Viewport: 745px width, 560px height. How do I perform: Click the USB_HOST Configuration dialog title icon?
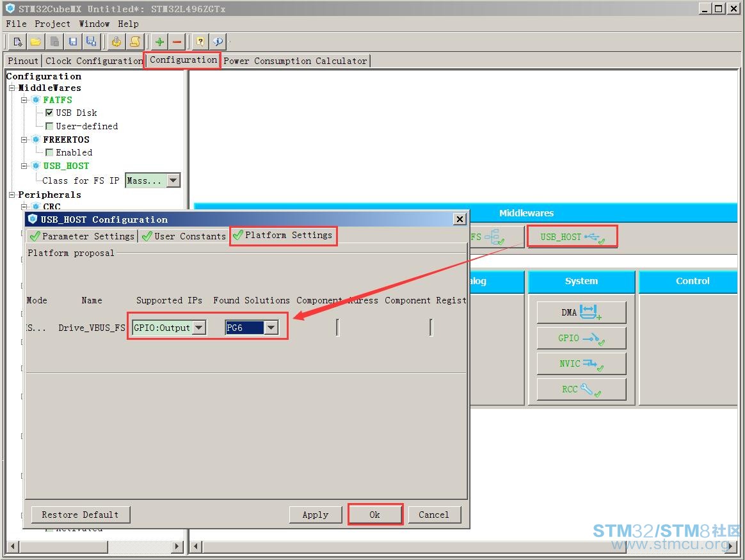(32, 219)
